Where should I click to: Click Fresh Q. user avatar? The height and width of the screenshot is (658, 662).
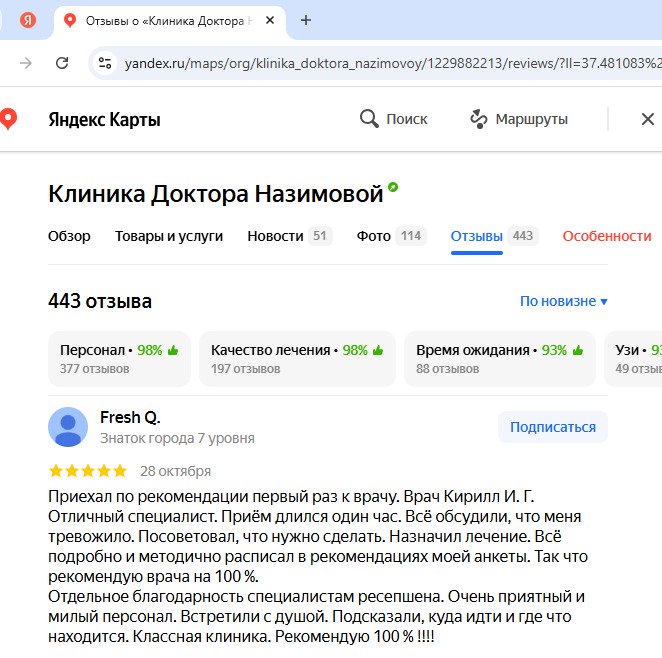[x=67, y=427]
